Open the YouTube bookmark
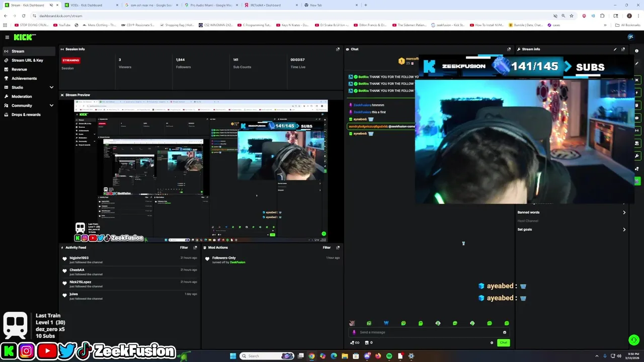This screenshot has width=644, height=362. pyautogui.click(x=62, y=25)
